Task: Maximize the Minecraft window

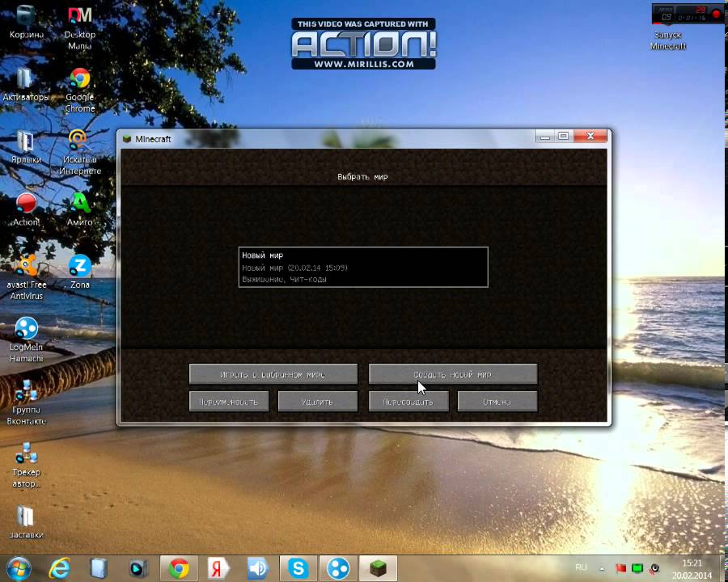Action: tap(564, 136)
